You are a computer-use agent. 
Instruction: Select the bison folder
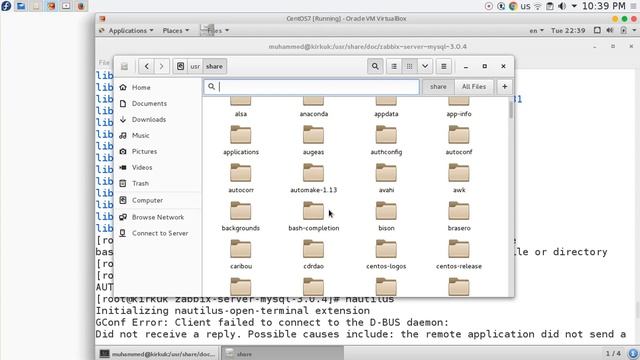[x=386, y=216]
